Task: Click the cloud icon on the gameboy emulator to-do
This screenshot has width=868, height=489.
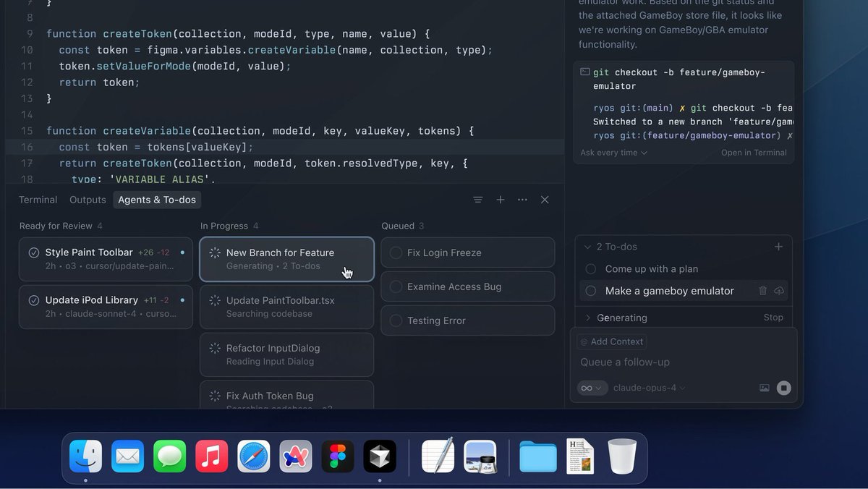Action: (x=779, y=291)
